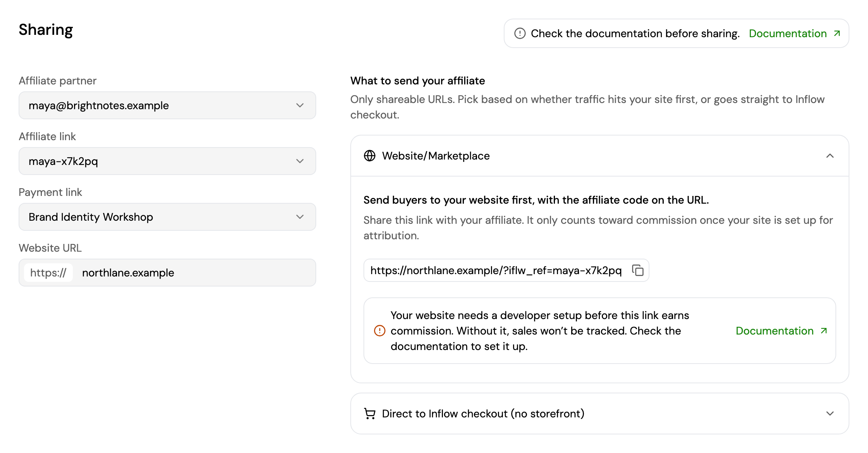Copy the affiliate URL with the copy icon
Image resolution: width=868 pixels, height=453 pixels.
pos(637,270)
